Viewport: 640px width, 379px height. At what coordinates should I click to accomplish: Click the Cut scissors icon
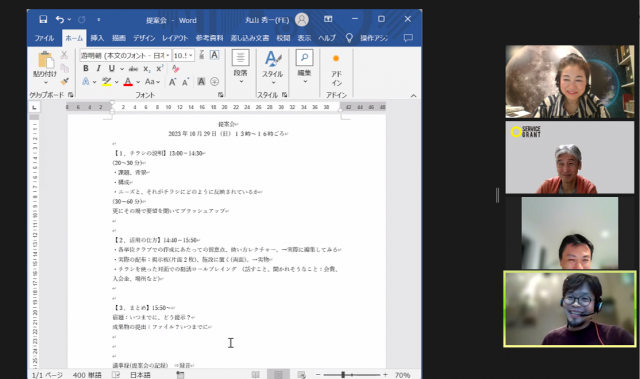coord(64,55)
